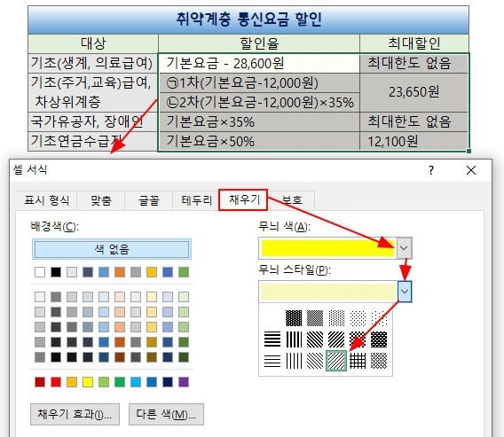
Task: Choose the thick diagonal crosshatch pattern
Action: click(x=379, y=339)
